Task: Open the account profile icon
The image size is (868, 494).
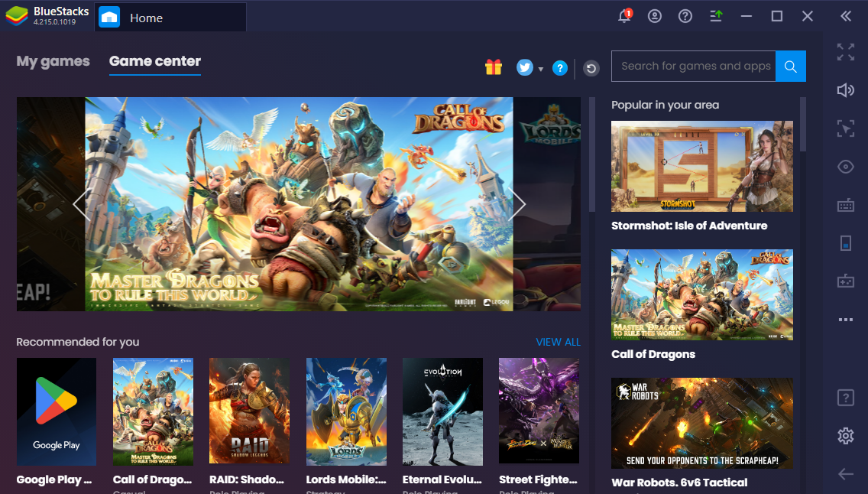Action: click(x=655, y=16)
